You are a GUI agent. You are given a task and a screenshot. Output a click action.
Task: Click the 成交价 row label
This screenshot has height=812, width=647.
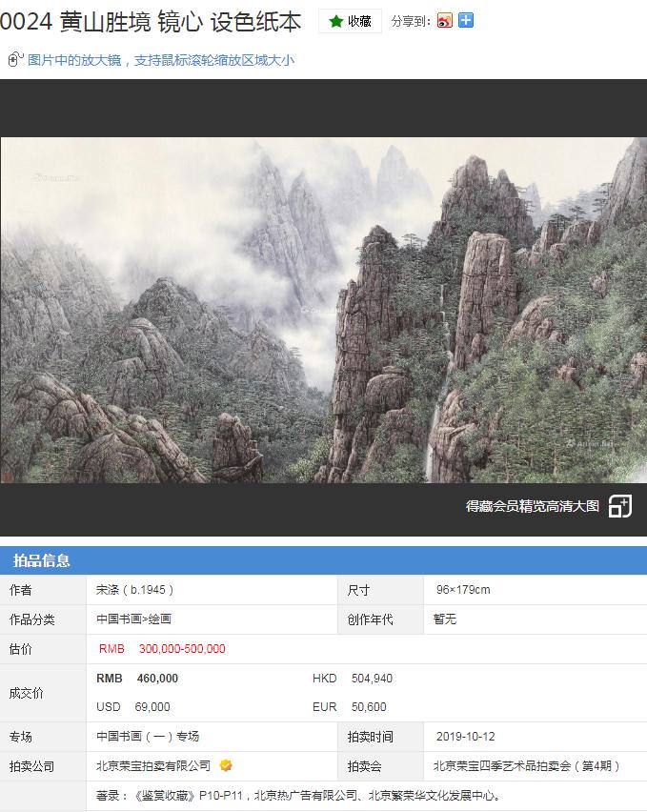click(26, 693)
